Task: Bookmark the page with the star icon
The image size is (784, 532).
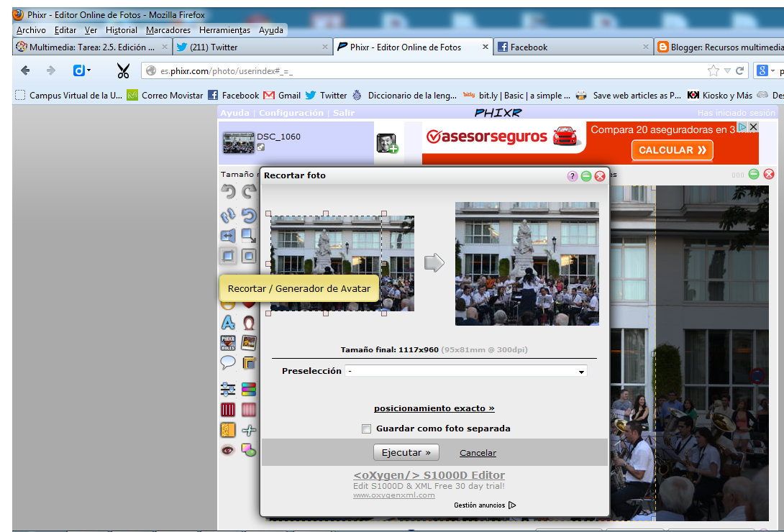Action: 714,71
